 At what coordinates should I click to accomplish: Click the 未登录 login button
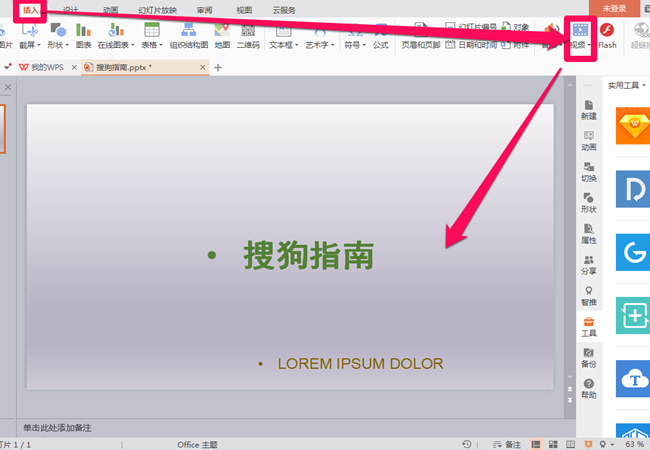[614, 8]
